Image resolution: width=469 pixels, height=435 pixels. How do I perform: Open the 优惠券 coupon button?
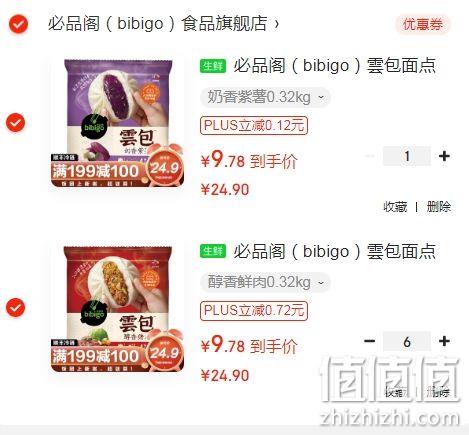click(x=423, y=24)
